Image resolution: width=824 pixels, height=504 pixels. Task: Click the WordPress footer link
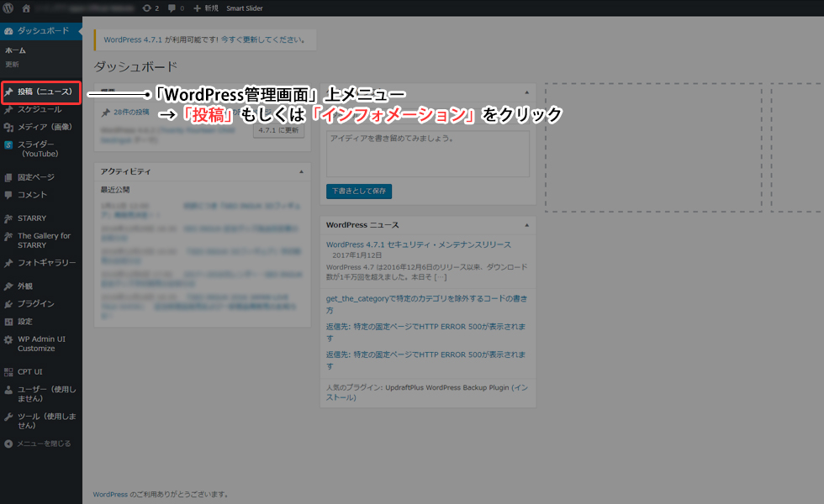(110, 494)
